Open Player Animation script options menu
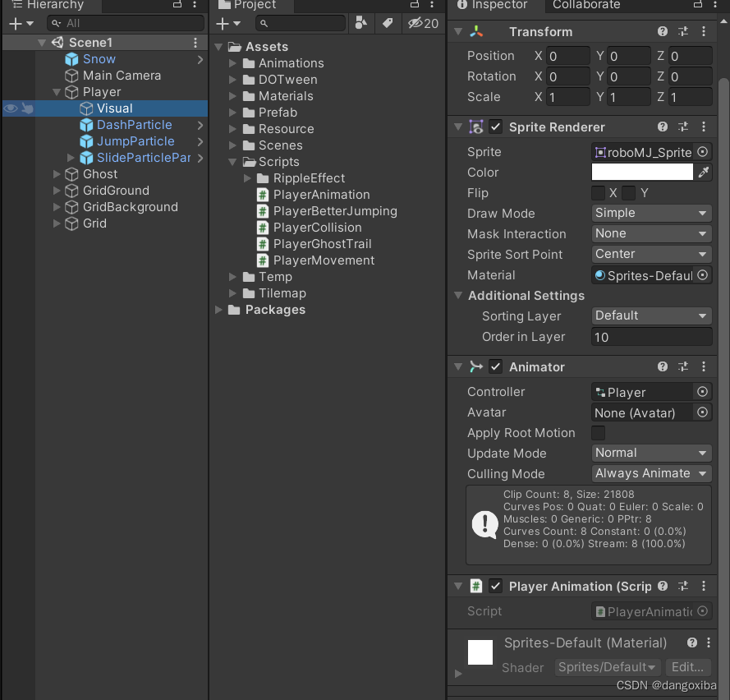The image size is (730, 700). tap(704, 586)
